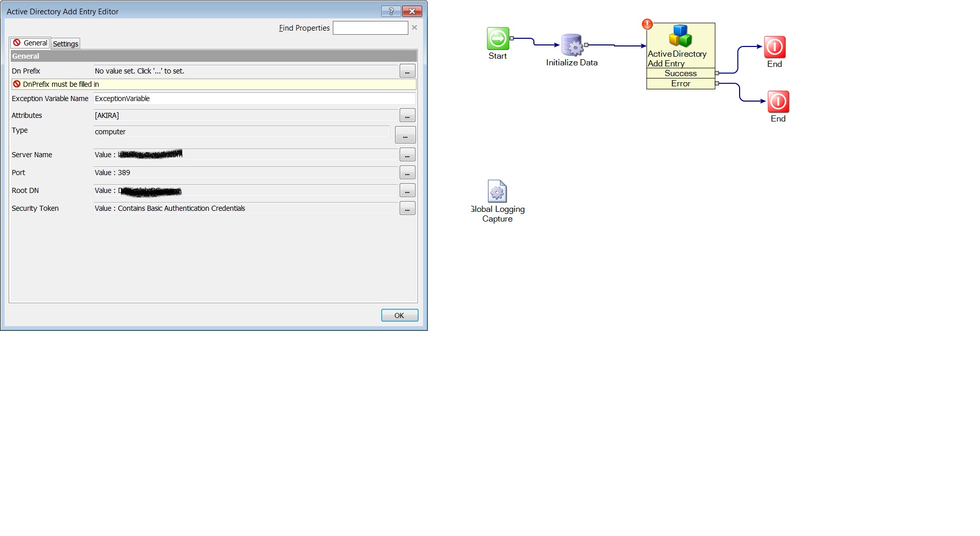Open dialog help via the question mark icon
The height and width of the screenshot is (536, 980).
(x=390, y=11)
